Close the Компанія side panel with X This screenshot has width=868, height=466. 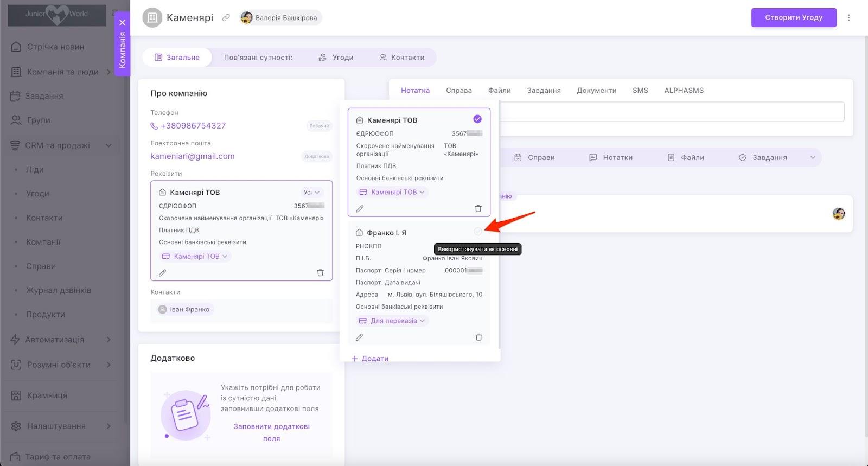(123, 23)
